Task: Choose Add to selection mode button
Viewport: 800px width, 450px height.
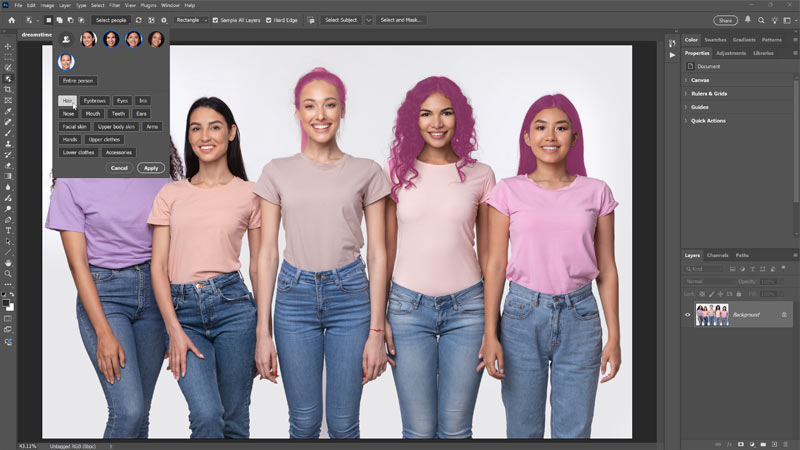Action: [60, 20]
